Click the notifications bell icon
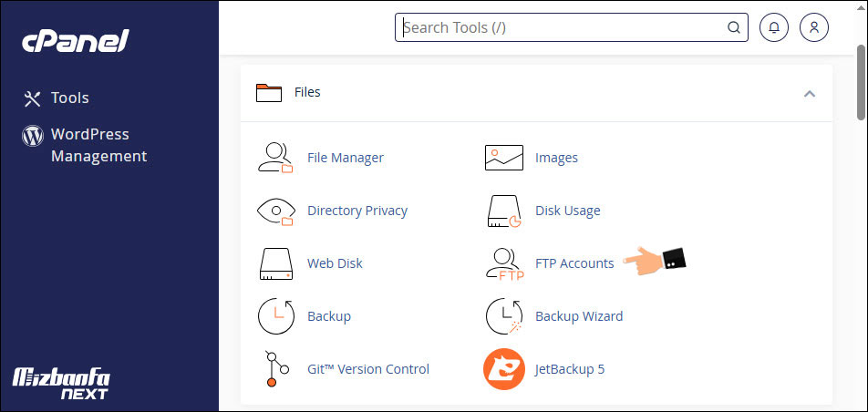Screen dimensions: 868x412 774,27
